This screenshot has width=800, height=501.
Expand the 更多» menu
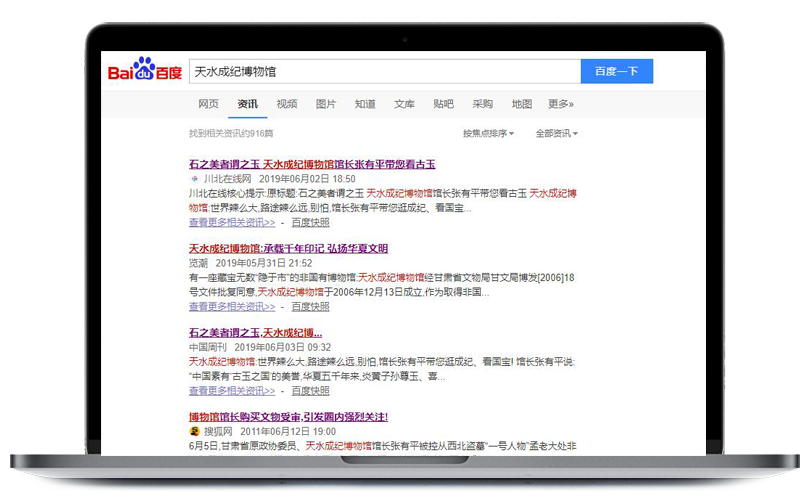[x=561, y=104]
